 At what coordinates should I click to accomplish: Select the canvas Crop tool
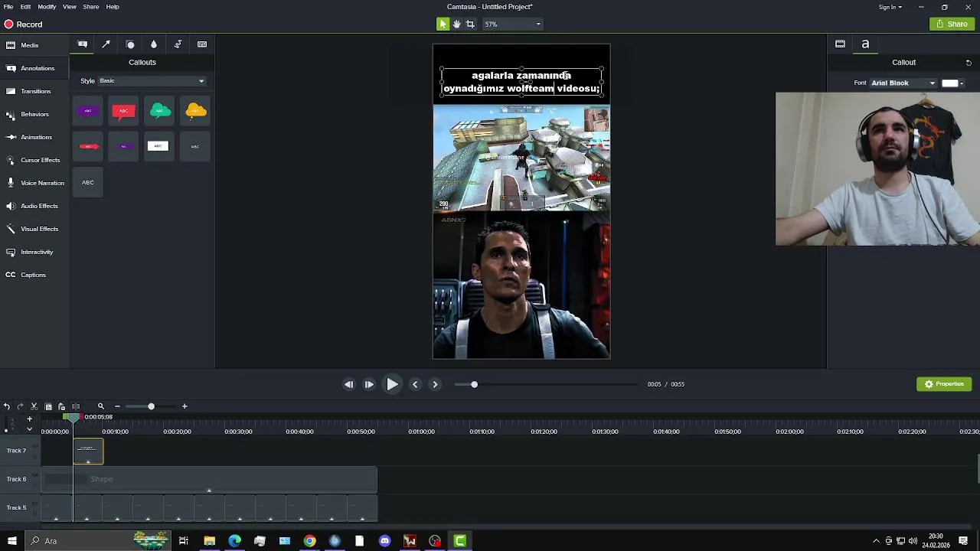470,24
